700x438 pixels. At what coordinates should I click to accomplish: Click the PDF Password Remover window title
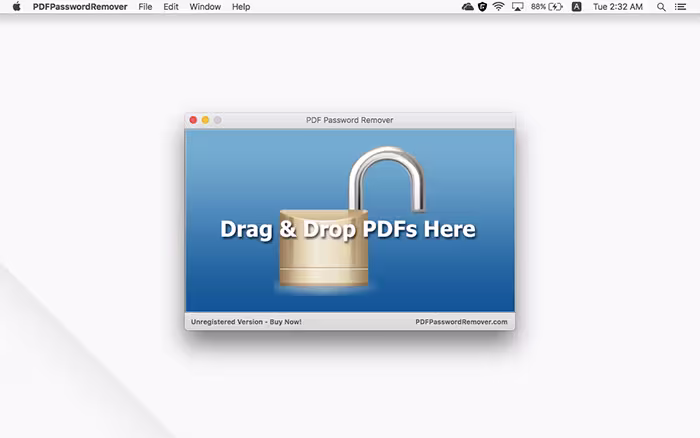(350, 120)
